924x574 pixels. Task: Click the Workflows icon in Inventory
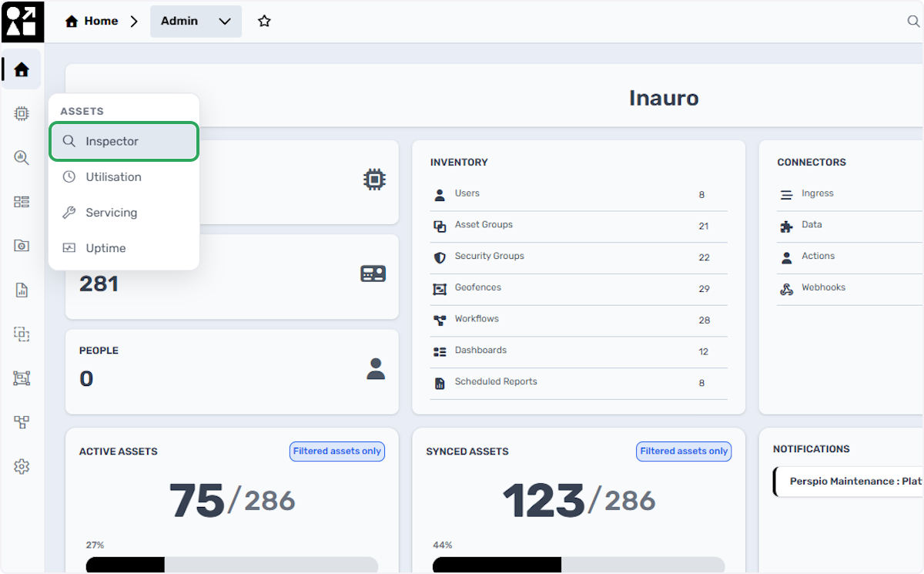point(440,320)
